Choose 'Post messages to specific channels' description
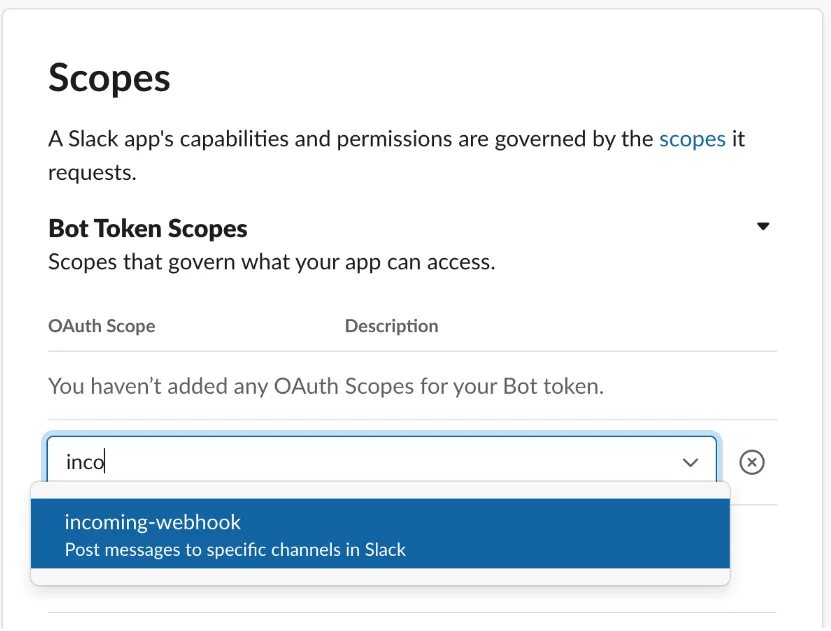Screen dimensions: 831x631 click(235, 549)
